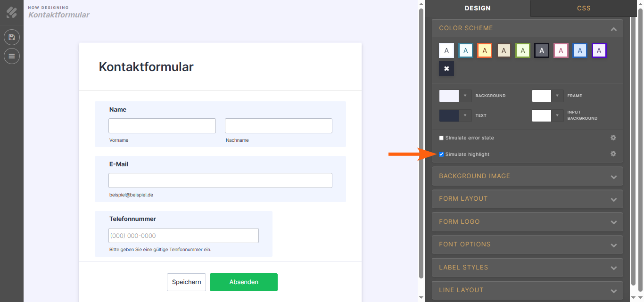The width and height of the screenshot is (644, 302).
Task: Click the Speichern button
Action: tap(186, 282)
